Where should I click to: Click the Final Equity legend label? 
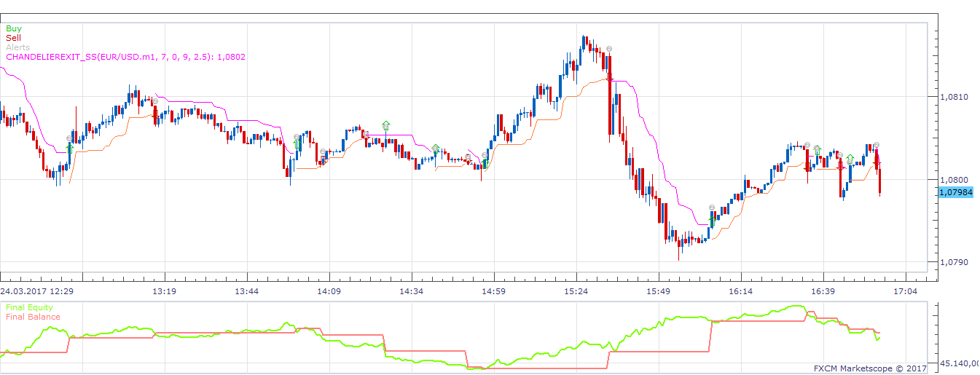(29, 307)
